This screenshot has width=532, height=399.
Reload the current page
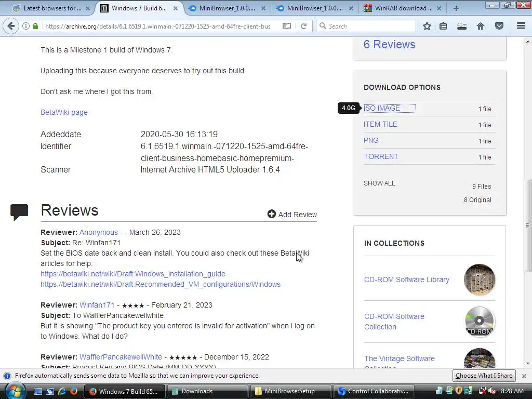pos(303,26)
